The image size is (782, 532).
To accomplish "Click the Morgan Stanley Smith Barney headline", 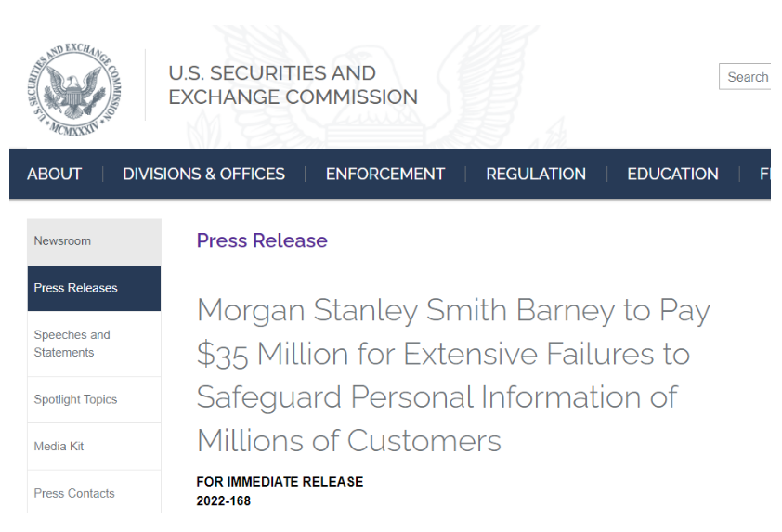I will 453,375.
